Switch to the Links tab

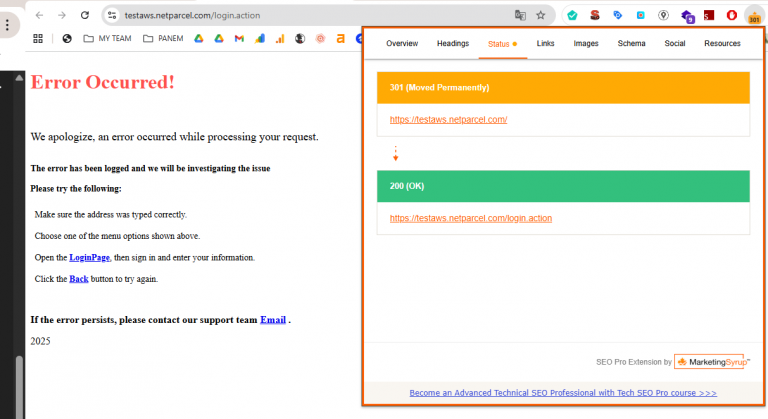point(545,43)
